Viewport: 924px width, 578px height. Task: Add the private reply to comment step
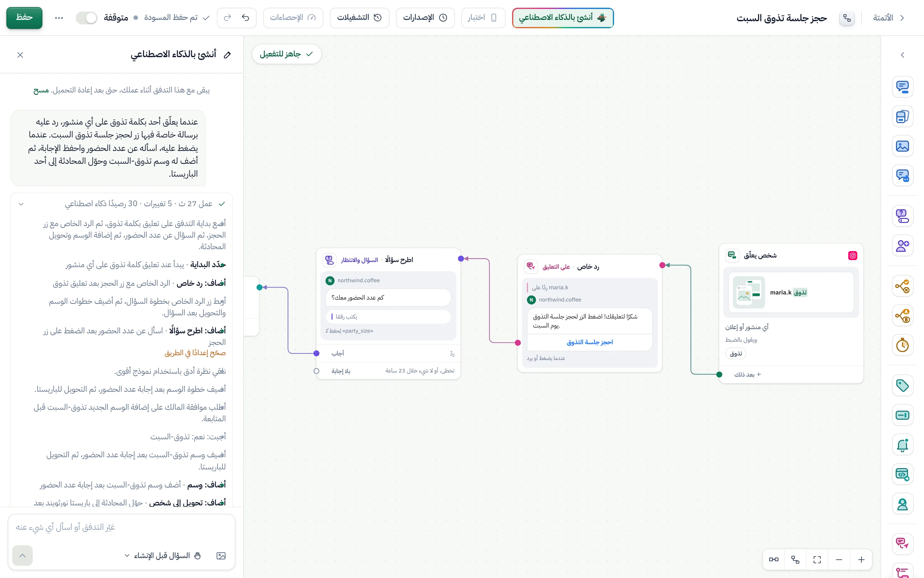tap(902, 543)
